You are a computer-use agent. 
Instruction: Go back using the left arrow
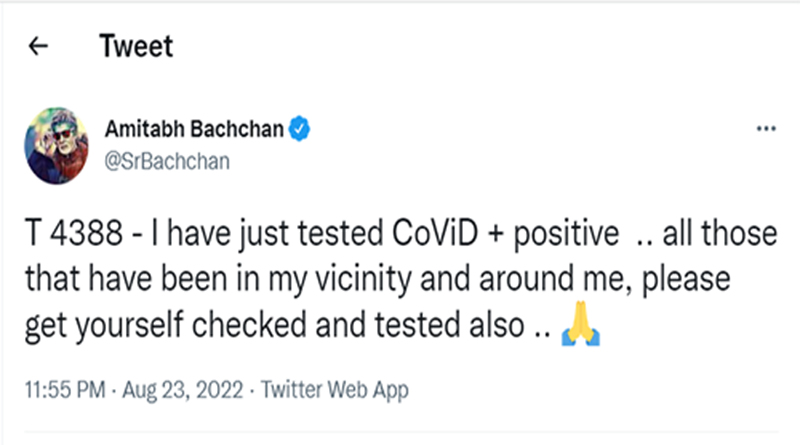point(39,47)
